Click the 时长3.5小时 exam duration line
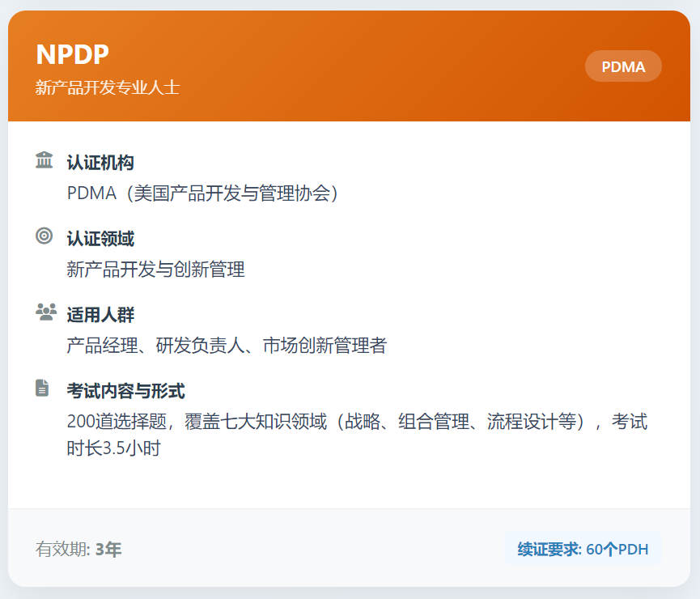 113,448
